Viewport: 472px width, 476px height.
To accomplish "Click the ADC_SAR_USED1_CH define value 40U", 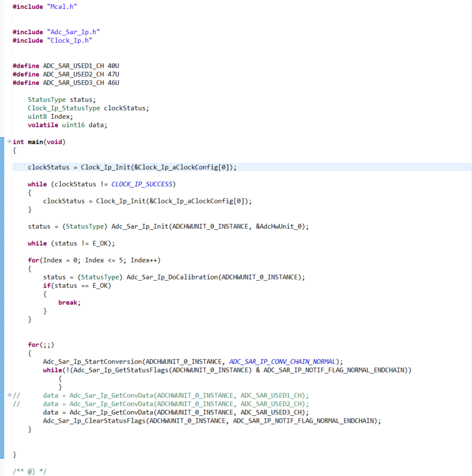I will 113,66.
